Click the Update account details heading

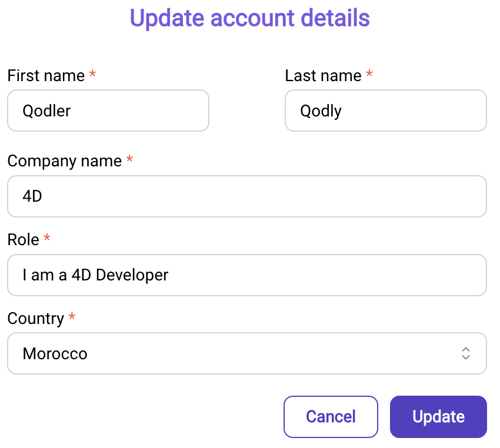click(x=249, y=18)
